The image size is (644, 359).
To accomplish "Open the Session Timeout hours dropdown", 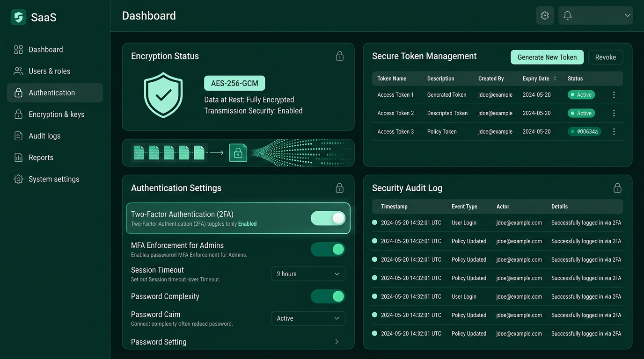I will pos(308,274).
